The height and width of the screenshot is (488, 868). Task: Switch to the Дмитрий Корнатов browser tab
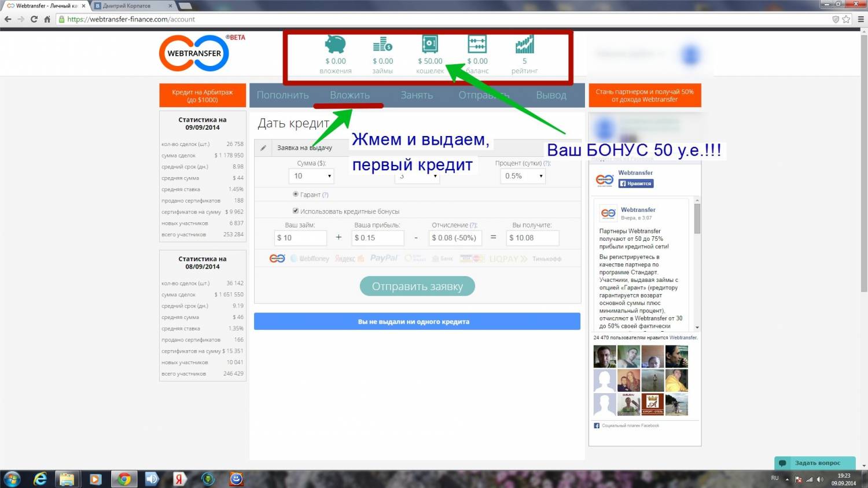point(133,6)
